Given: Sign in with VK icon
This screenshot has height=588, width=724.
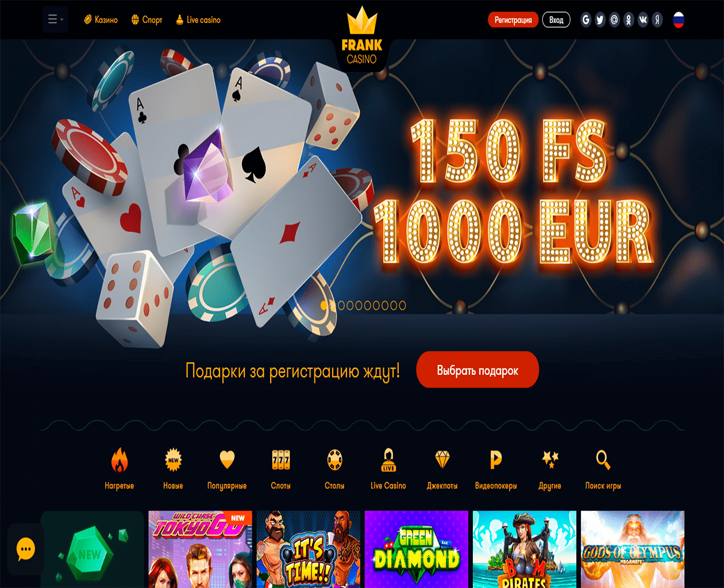Looking at the screenshot, I should coord(643,20).
